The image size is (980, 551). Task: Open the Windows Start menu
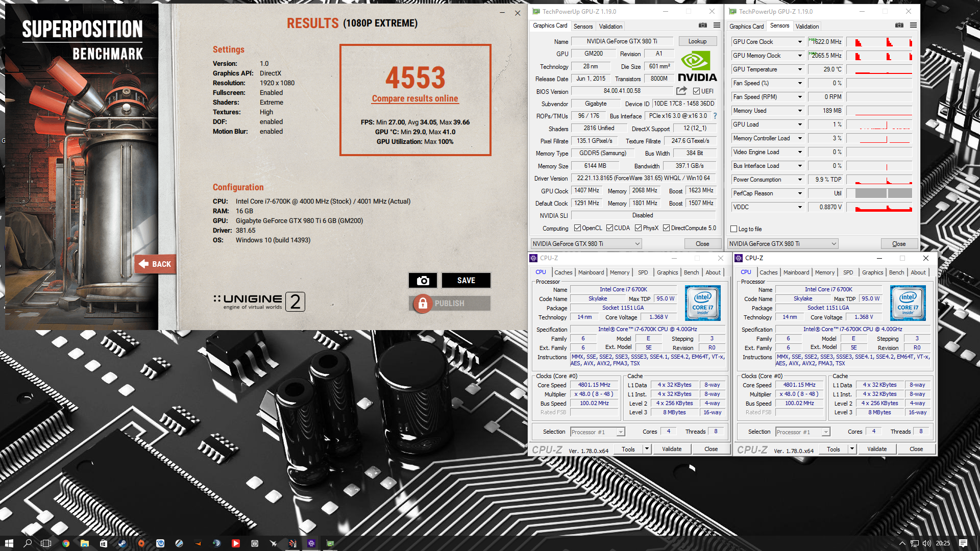(x=9, y=543)
